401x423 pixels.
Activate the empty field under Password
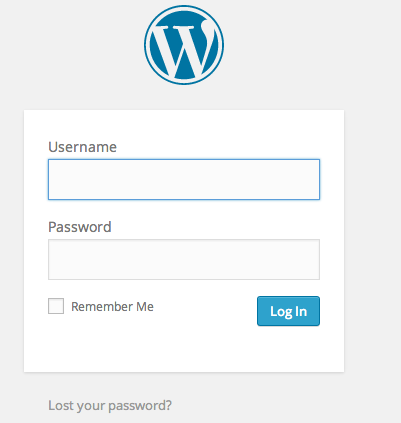point(184,259)
